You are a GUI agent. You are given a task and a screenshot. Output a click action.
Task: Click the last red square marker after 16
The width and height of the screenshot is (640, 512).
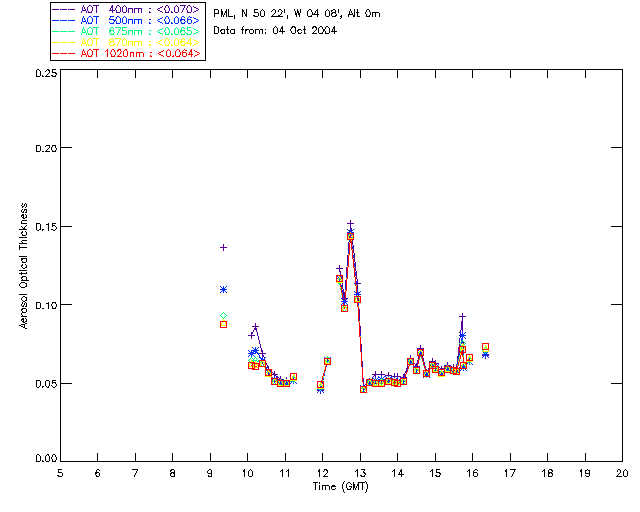[x=485, y=347]
